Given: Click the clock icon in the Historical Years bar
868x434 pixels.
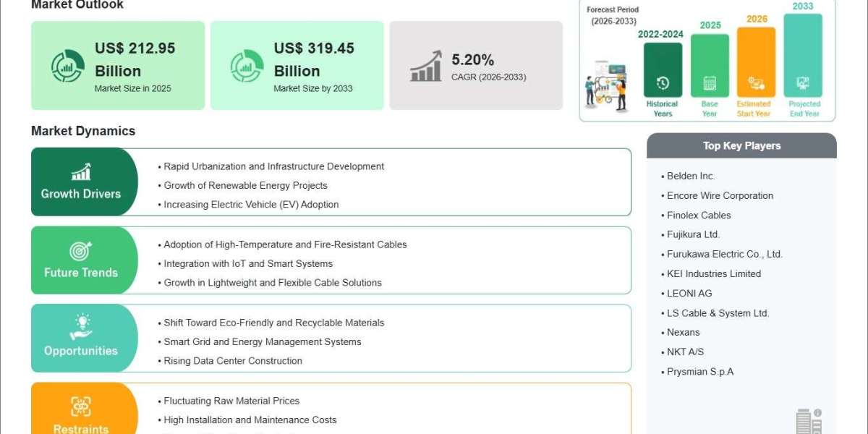Looking at the screenshot, I should 663,83.
